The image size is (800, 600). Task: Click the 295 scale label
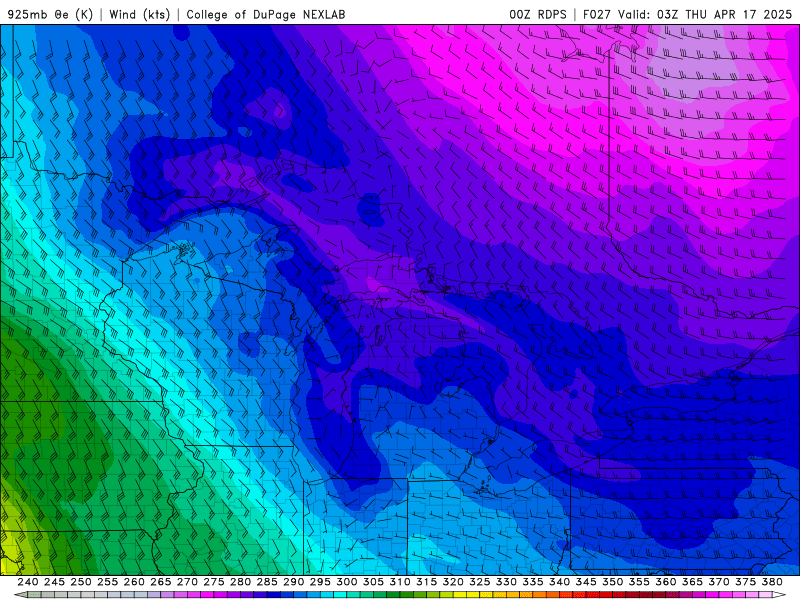pyautogui.click(x=320, y=582)
